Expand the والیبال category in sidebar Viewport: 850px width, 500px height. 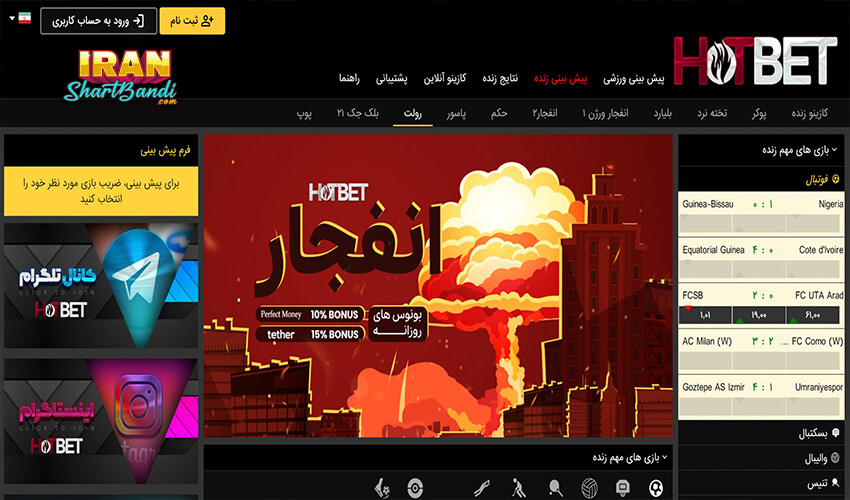[x=761, y=458]
